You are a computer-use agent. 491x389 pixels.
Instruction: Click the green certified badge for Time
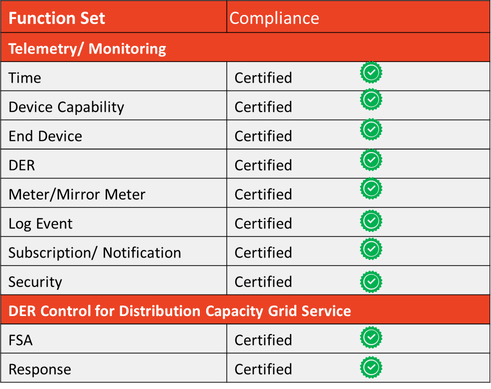[371, 72]
